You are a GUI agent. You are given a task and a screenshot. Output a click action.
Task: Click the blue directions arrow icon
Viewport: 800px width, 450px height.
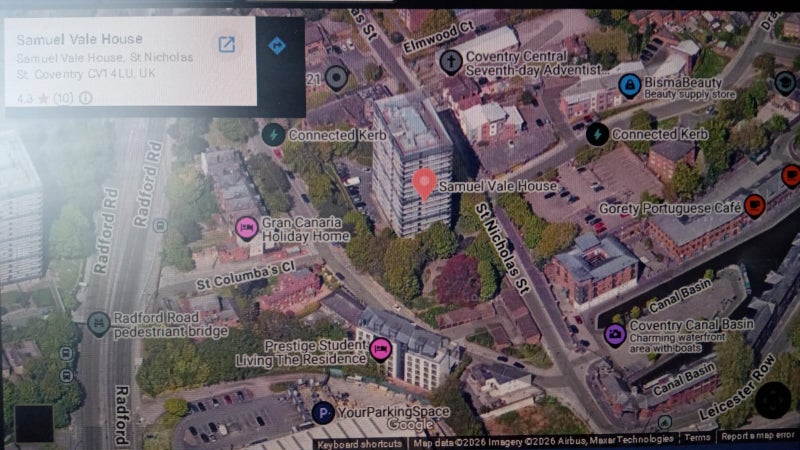(x=277, y=46)
